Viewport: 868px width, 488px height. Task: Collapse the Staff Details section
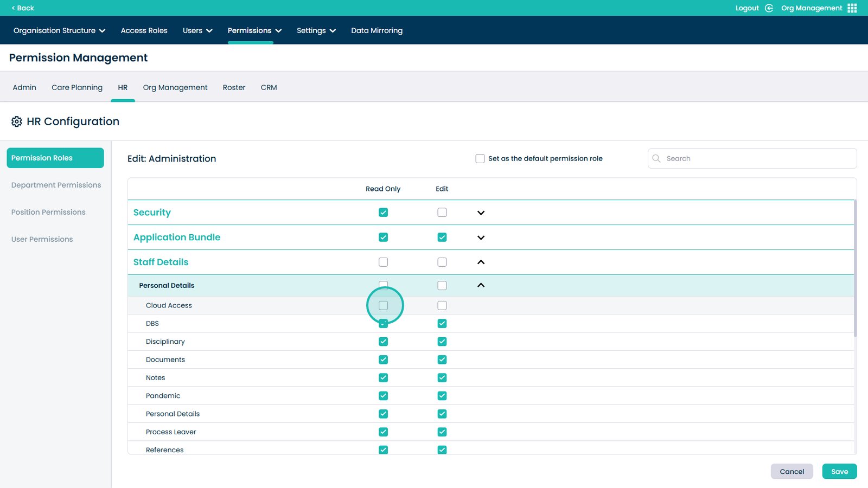pos(481,262)
